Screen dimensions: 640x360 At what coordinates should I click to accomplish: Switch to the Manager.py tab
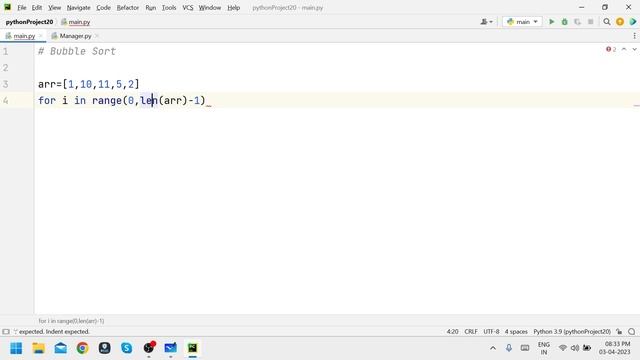coord(76,36)
